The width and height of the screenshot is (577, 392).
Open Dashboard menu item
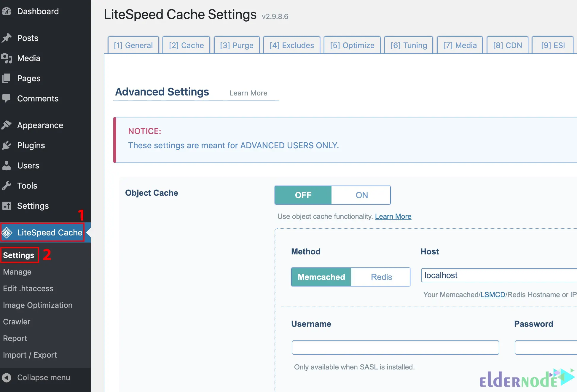(45, 11)
